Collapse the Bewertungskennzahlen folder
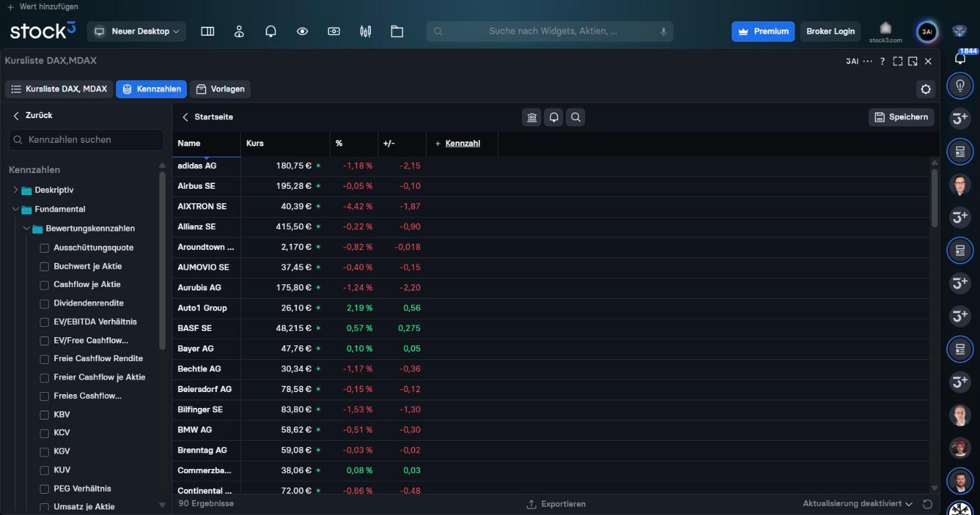 pos(27,229)
